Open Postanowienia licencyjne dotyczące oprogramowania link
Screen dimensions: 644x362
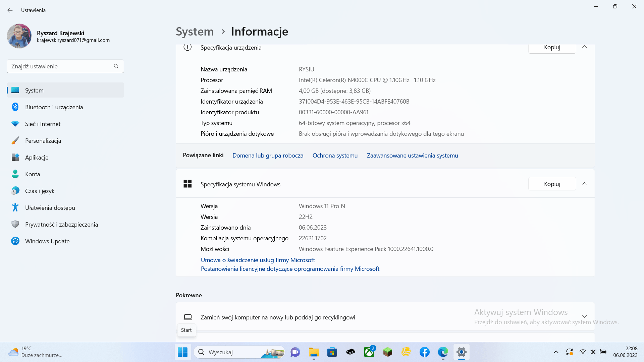290,269
